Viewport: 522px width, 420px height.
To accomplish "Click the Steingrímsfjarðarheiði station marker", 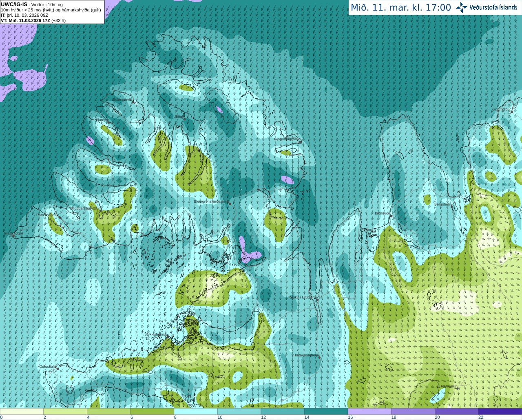I will 230,203.
